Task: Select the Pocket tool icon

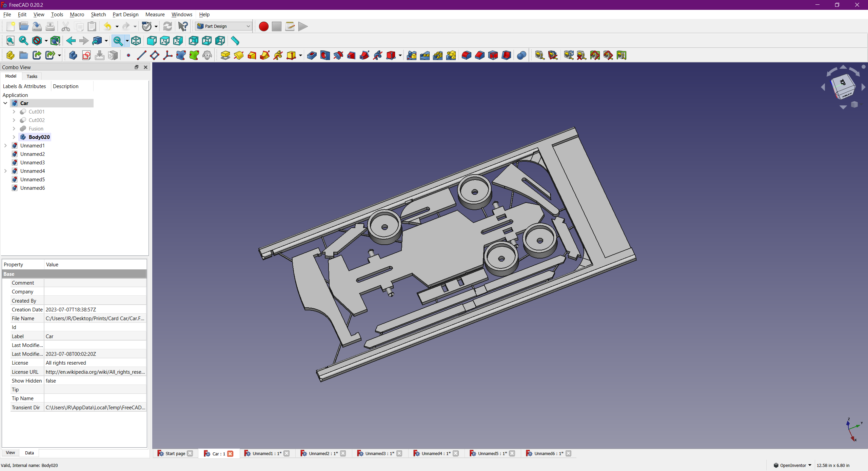Action: [312, 55]
